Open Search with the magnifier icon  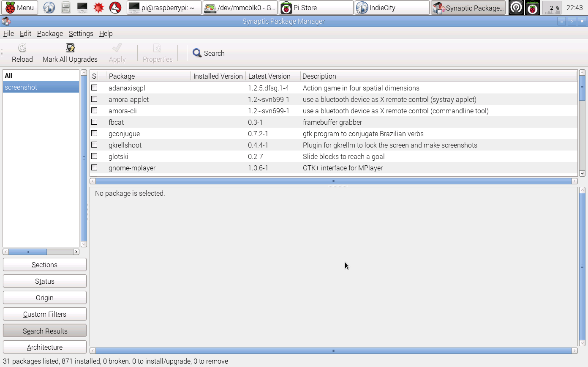pyautogui.click(x=197, y=53)
